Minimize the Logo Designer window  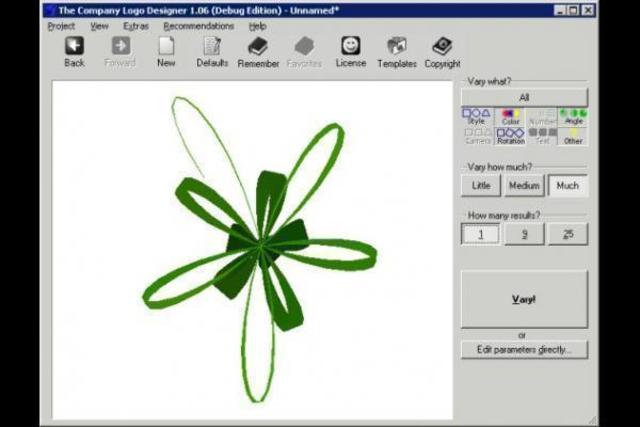[x=560, y=10]
